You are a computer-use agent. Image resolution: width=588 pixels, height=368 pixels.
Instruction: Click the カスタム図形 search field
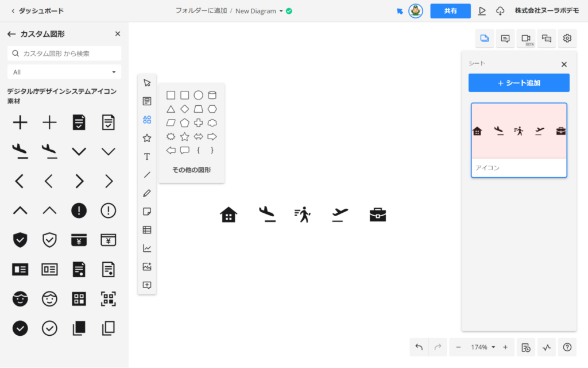tap(69, 53)
